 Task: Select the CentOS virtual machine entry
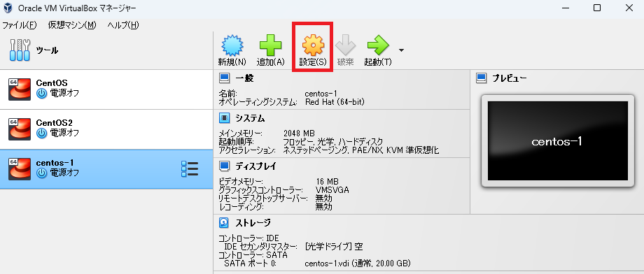coord(106,89)
